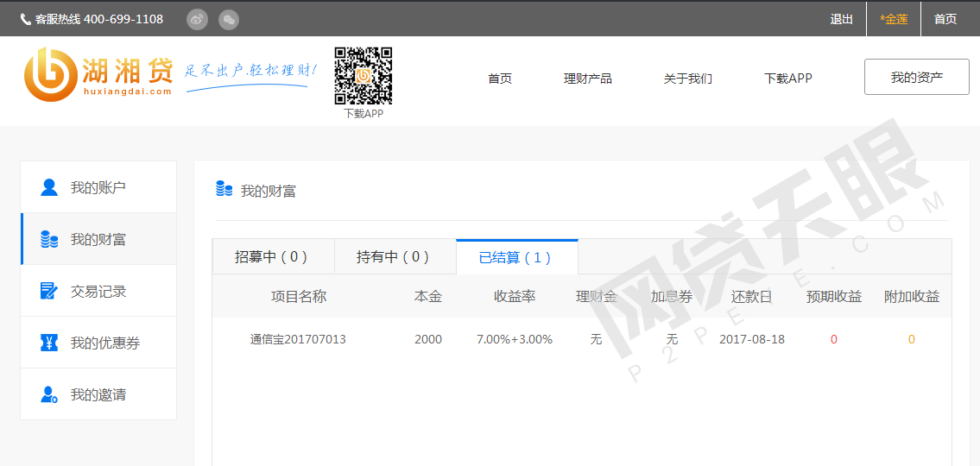Click the rate 7.00%+3.00%

click(515, 340)
